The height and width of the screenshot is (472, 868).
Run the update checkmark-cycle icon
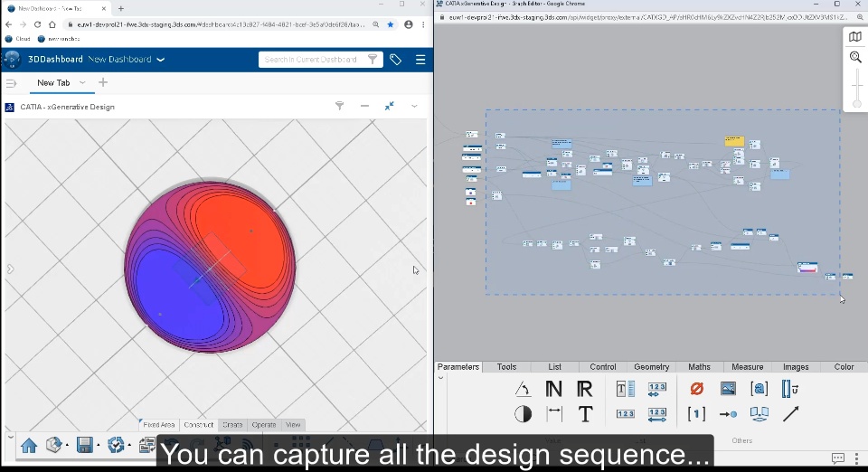point(116,444)
